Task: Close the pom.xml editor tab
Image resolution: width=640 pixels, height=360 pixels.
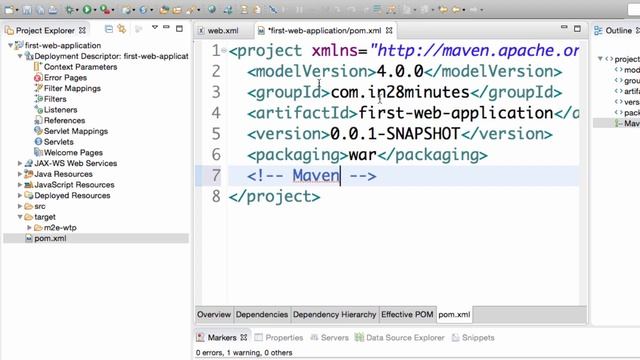Action: pyautogui.click(x=389, y=31)
